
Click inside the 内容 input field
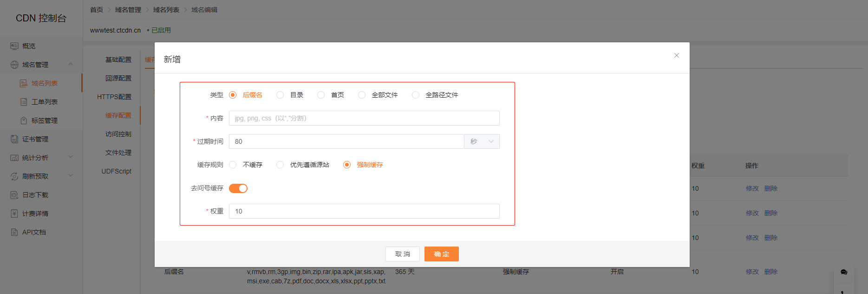(x=364, y=118)
